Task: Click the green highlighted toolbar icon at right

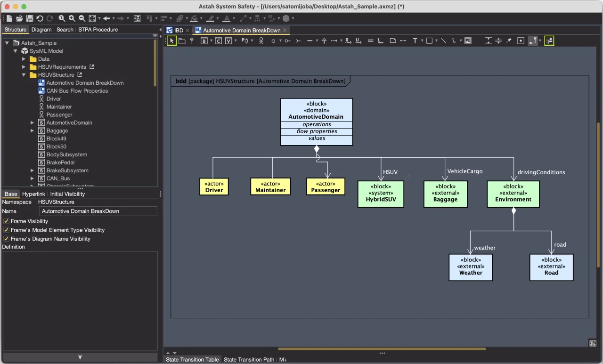Action: [x=549, y=41]
